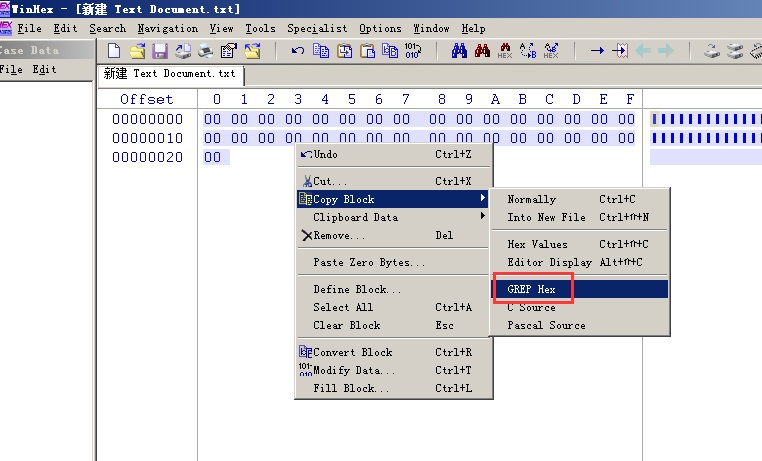Choose Clear Block menu entry
The height and width of the screenshot is (461, 762).
click(x=394, y=325)
